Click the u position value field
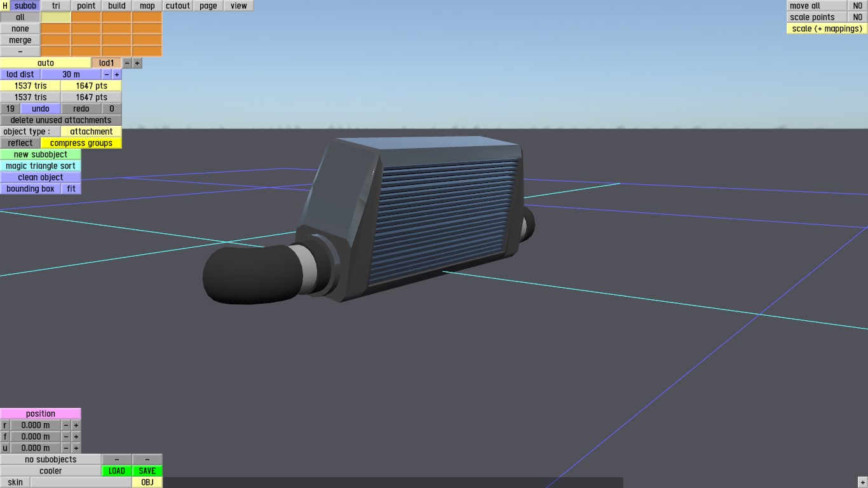868x488 pixels. (x=36, y=448)
